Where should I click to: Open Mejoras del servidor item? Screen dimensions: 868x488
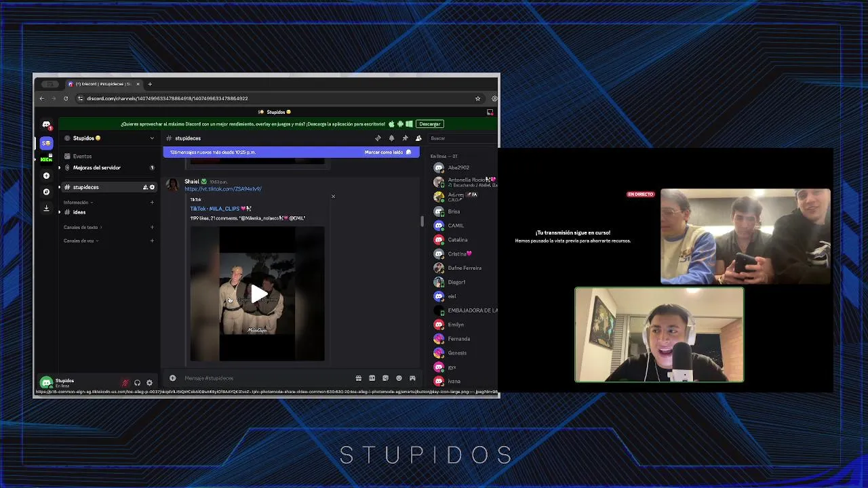pos(108,167)
